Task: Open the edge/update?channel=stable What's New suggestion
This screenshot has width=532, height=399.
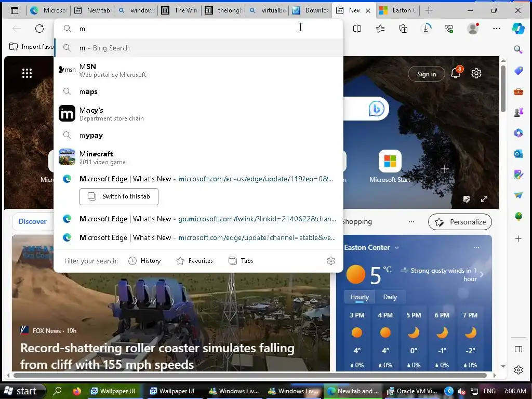Action: coord(198,237)
